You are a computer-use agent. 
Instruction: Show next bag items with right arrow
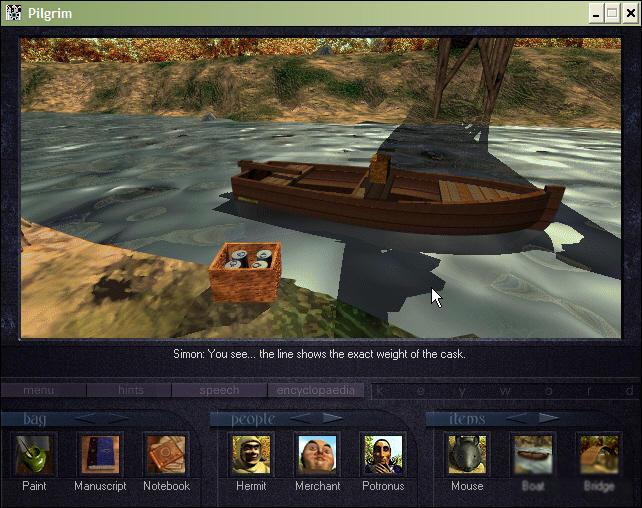coord(119,418)
